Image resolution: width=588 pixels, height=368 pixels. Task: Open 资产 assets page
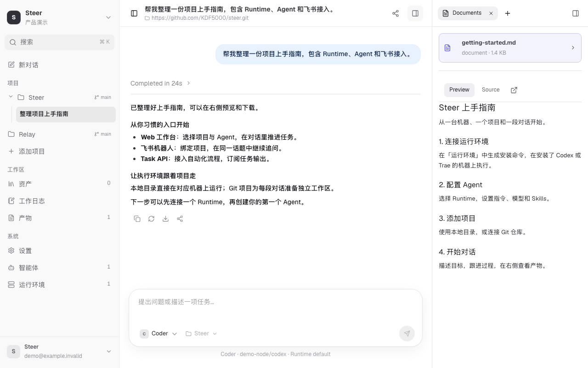(x=60, y=184)
